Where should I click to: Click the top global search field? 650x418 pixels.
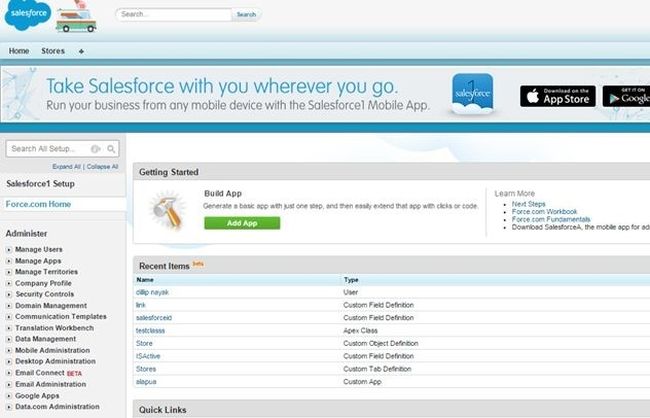(x=174, y=15)
